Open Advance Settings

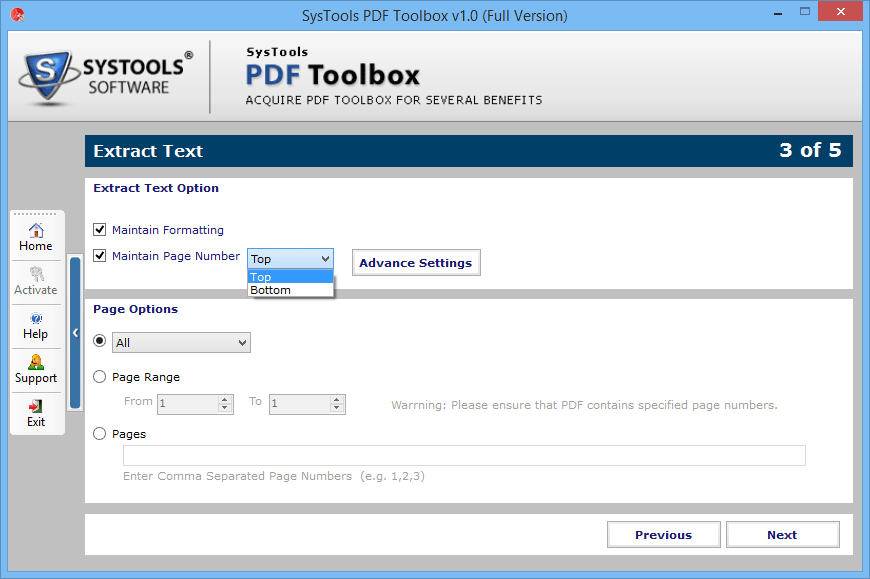(416, 263)
